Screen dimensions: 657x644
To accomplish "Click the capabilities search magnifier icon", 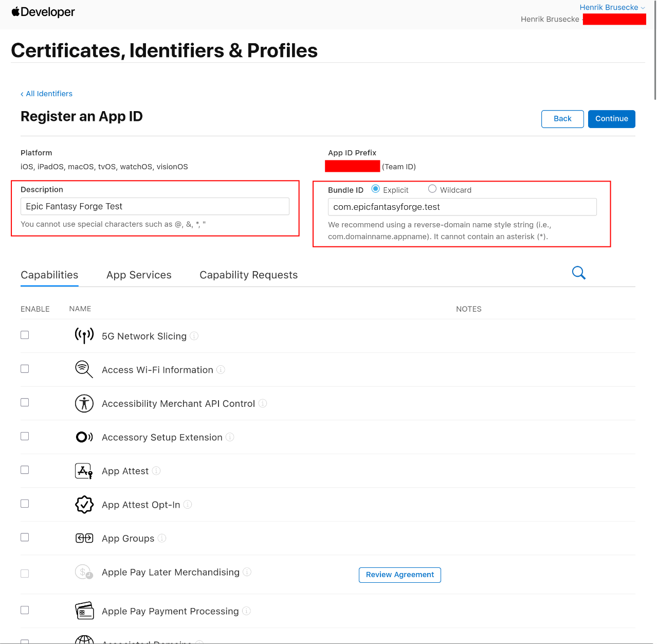I will click(579, 273).
